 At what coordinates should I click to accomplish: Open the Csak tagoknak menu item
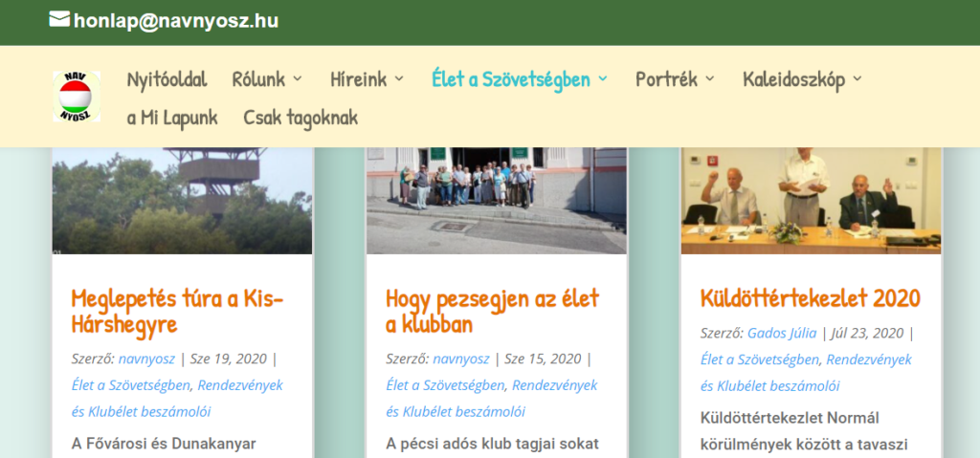coord(301,119)
